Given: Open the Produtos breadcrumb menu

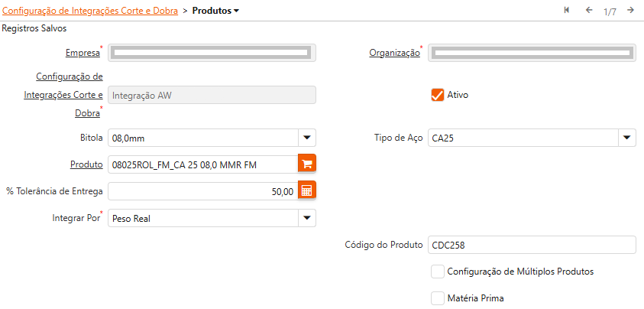Looking at the screenshot, I should pyautogui.click(x=215, y=11).
